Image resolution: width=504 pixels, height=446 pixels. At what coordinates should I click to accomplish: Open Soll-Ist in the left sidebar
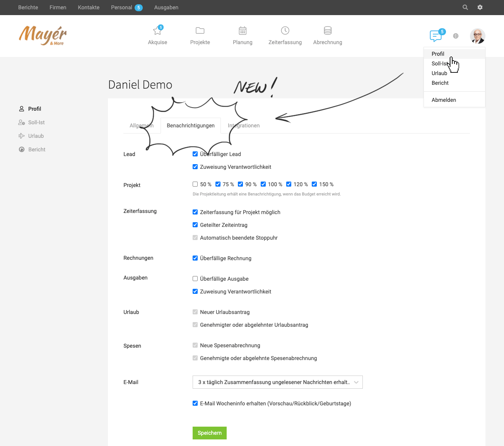click(x=36, y=122)
